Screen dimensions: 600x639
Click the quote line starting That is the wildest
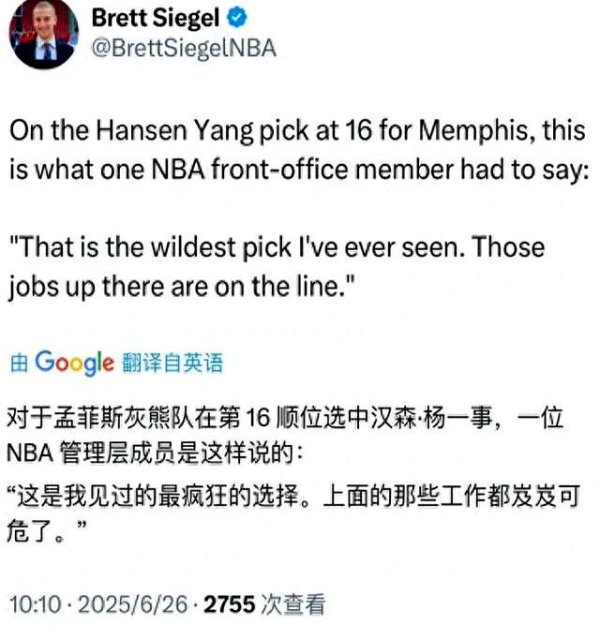(277, 247)
